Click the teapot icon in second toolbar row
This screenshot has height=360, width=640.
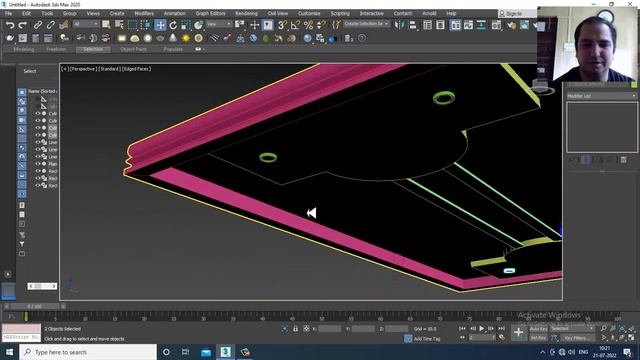coord(10,38)
